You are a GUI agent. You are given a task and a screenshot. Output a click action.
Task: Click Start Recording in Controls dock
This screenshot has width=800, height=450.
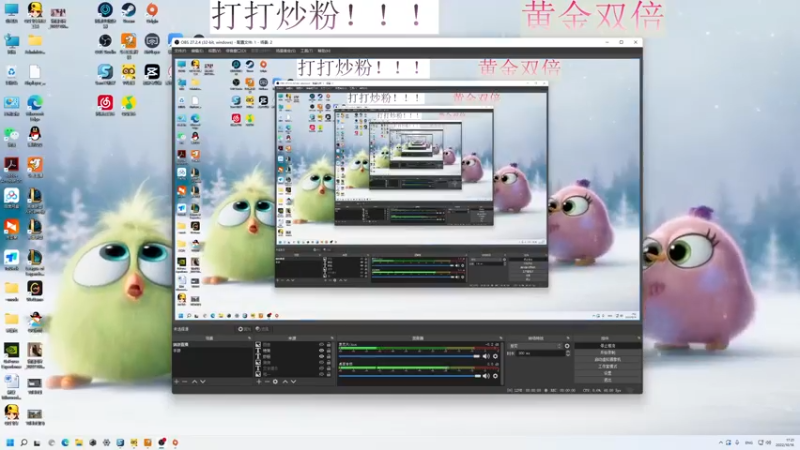608,353
